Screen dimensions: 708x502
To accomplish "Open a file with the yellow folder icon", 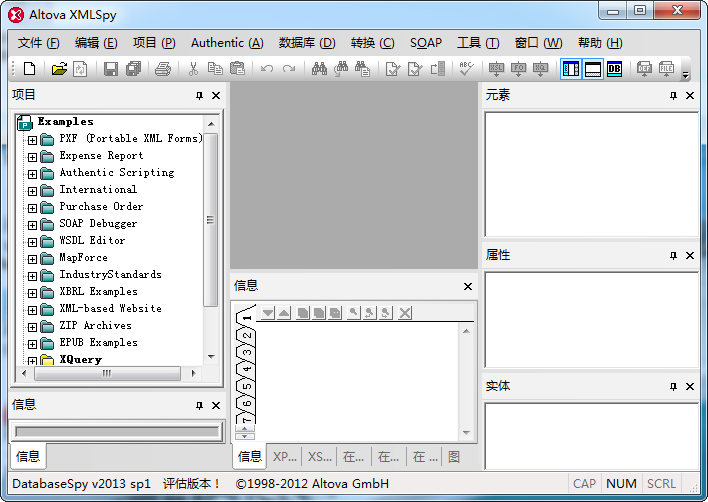I will tap(59, 69).
